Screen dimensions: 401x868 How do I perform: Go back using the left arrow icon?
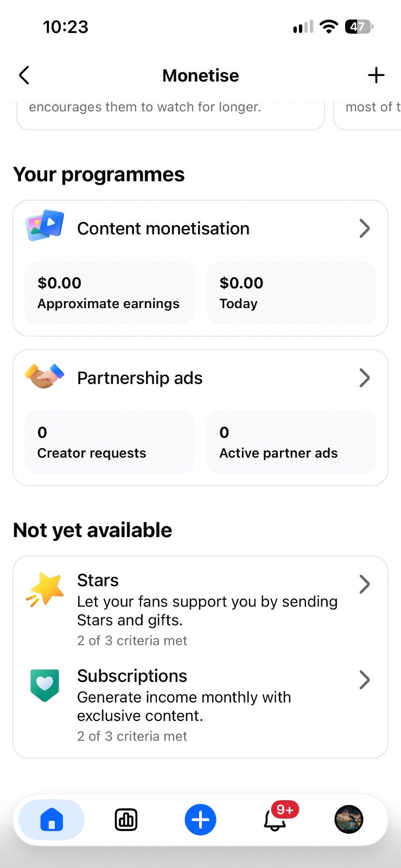coord(24,75)
